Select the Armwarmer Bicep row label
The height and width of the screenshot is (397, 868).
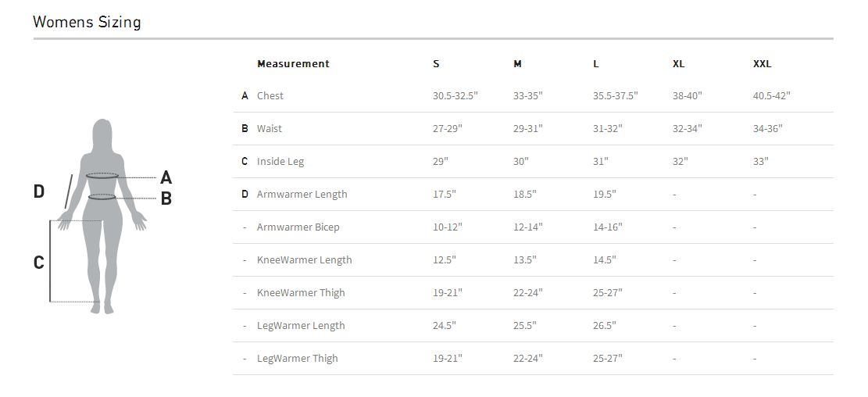tap(298, 227)
